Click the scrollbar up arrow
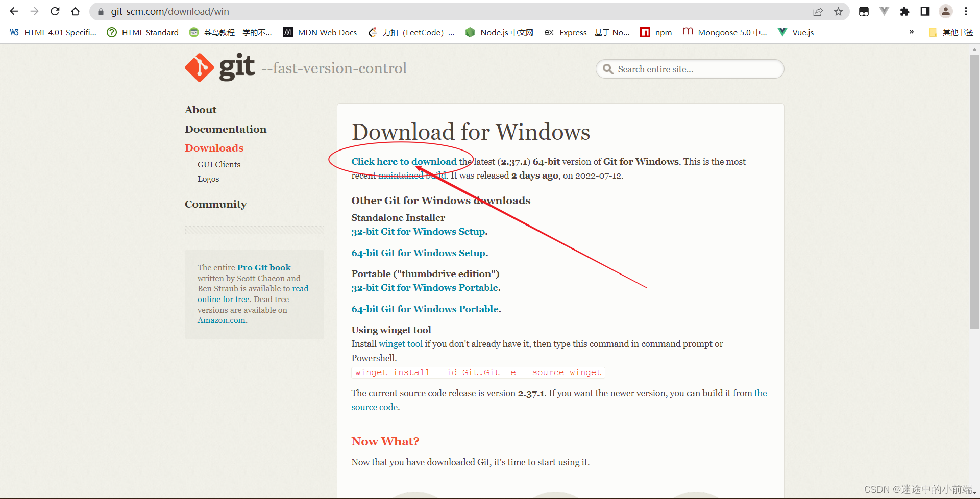The image size is (980, 499). point(974,49)
